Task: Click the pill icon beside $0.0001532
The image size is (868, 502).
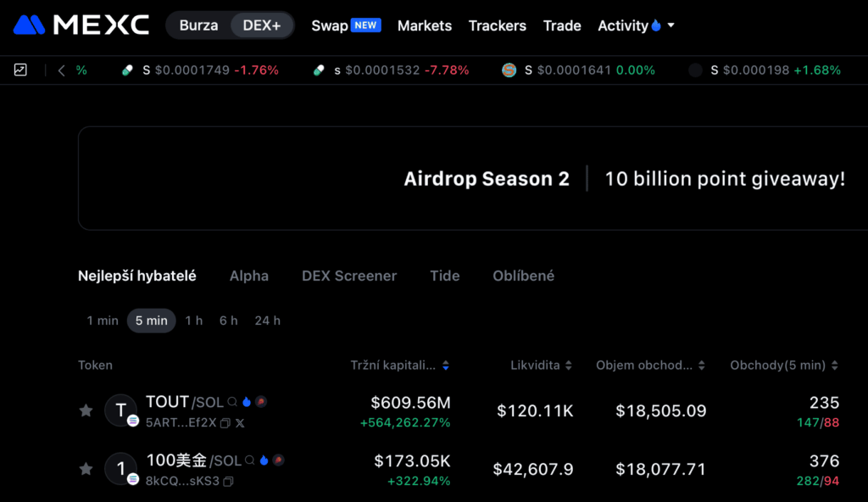Action: [x=319, y=70]
